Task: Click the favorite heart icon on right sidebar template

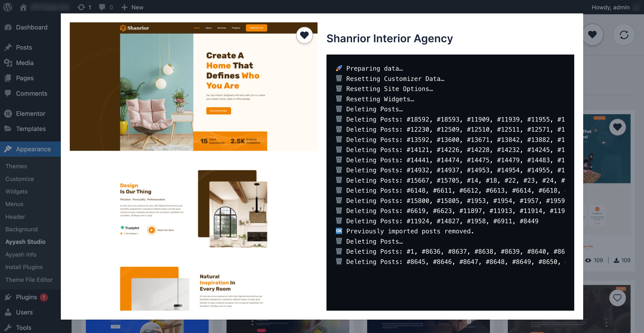Action: (x=617, y=126)
